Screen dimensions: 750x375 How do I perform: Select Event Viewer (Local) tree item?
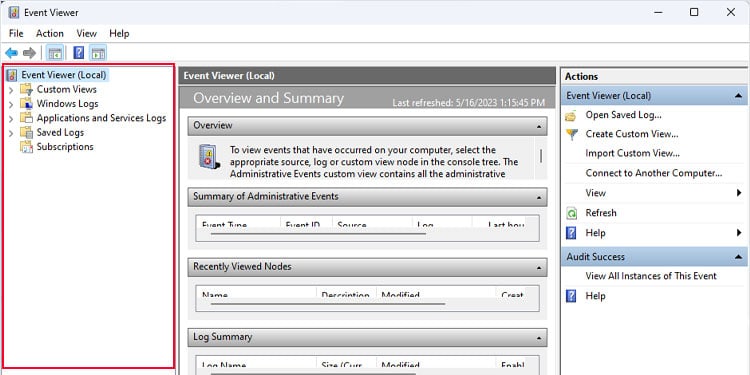point(64,75)
